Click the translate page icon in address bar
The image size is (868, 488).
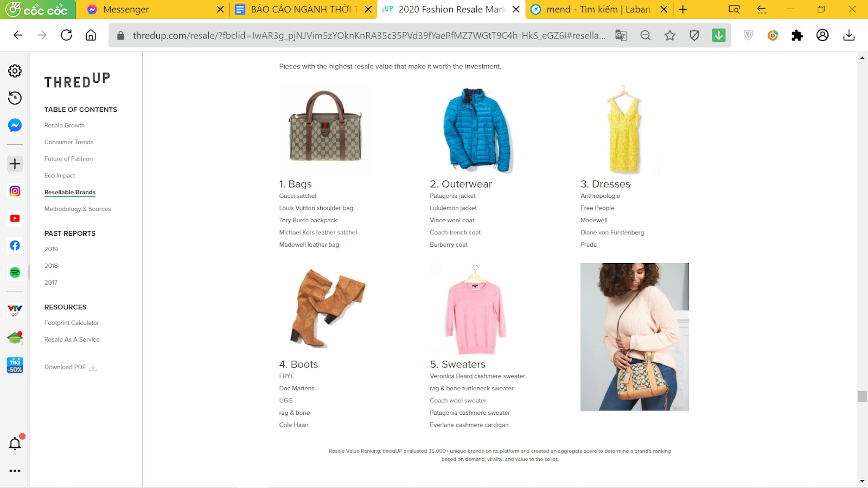pos(621,35)
